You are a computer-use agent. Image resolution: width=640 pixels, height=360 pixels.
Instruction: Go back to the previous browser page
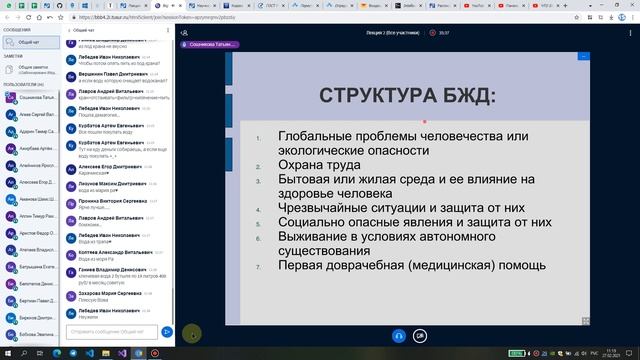click(7, 18)
